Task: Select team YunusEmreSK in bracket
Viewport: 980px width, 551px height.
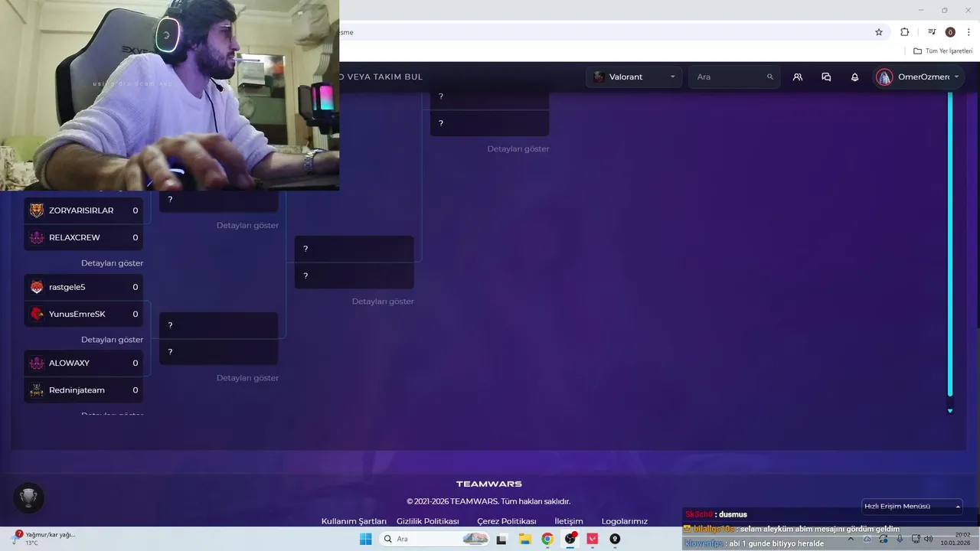Action: point(83,314)
